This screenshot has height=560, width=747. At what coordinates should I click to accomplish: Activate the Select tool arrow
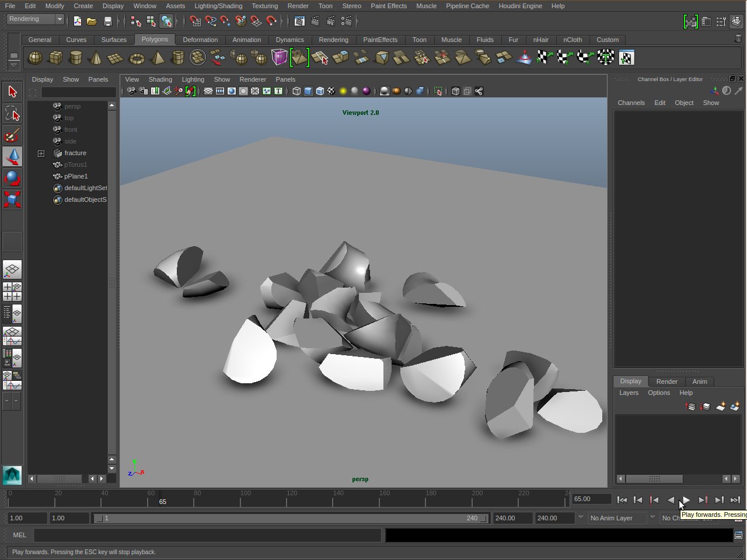click(x=12, y=92)
